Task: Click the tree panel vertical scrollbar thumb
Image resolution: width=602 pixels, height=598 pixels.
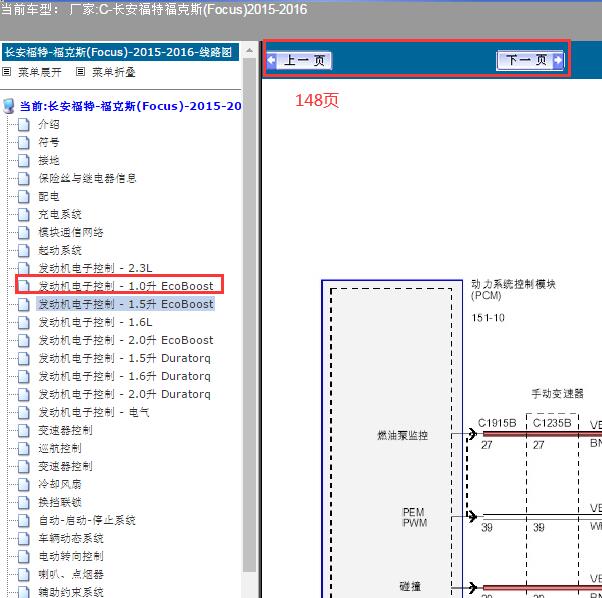Action: pyautogui.click(x=250, y=315)
